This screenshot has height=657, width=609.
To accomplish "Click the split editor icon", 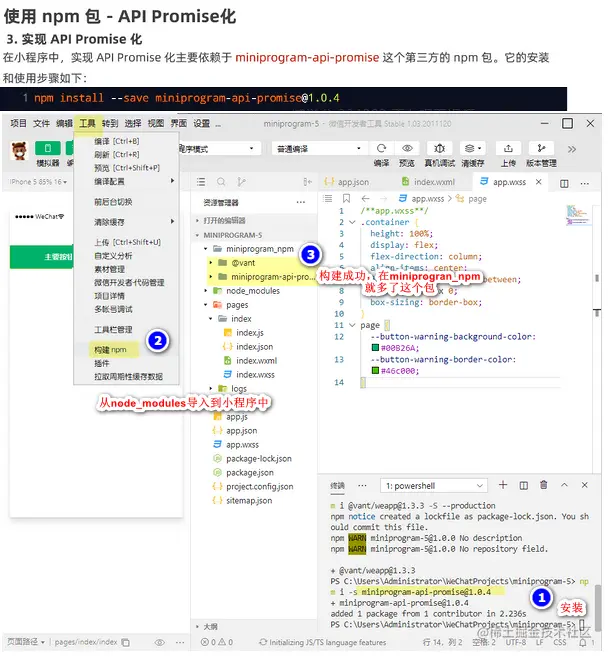I will tap(564, 183).
